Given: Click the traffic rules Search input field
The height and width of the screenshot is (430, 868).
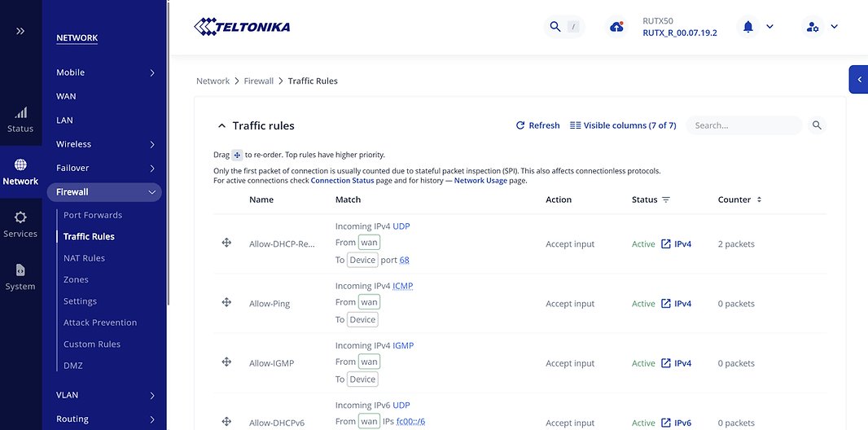Looking at the screenshot, I should [743, 125].
